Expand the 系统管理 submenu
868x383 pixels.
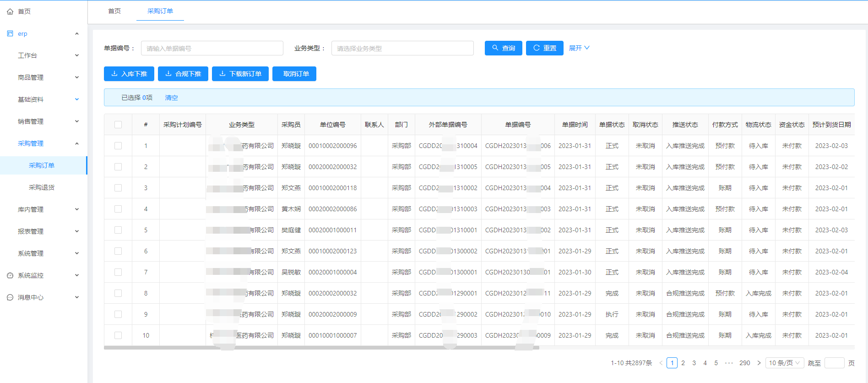point(77,253)
